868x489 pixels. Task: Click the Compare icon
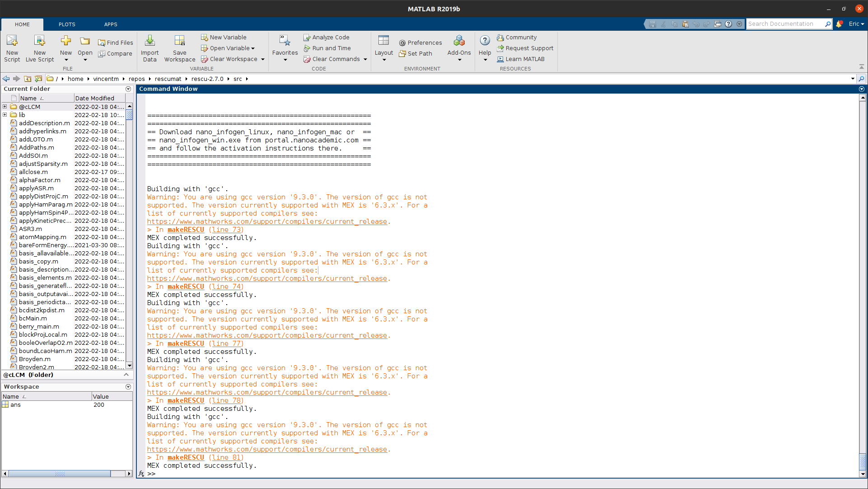pos(115,53)
